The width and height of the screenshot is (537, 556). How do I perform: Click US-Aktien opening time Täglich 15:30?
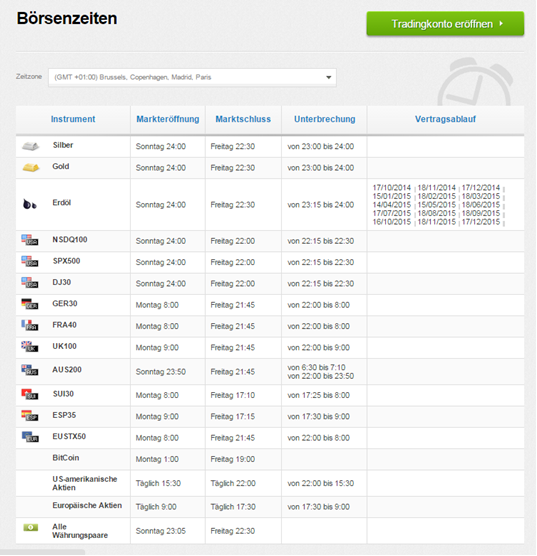pos(158,483)
